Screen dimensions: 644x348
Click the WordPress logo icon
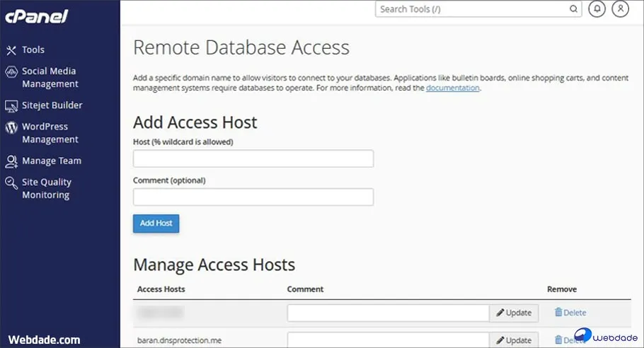[11, 127]
